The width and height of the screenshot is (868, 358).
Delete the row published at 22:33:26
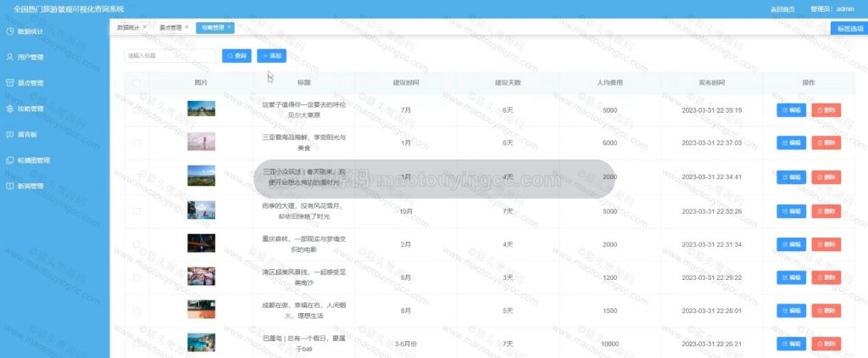pyautogui.click(x=826, y=211)
